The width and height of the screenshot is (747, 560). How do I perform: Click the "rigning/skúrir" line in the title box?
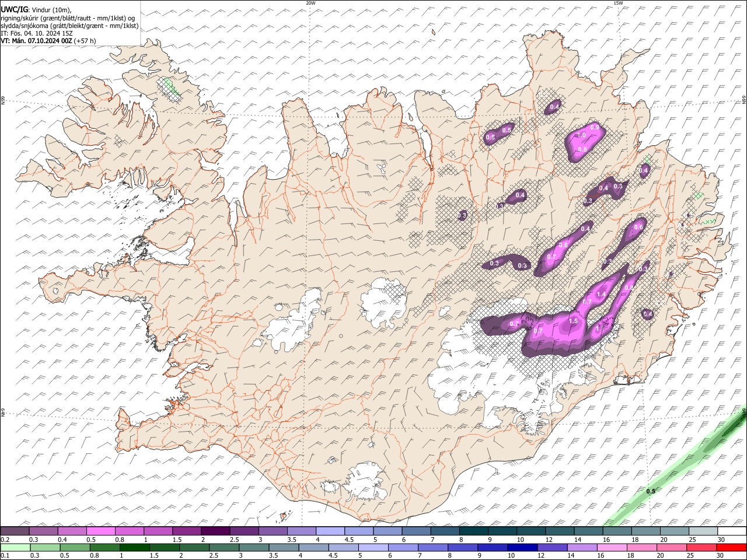point(68,17)
